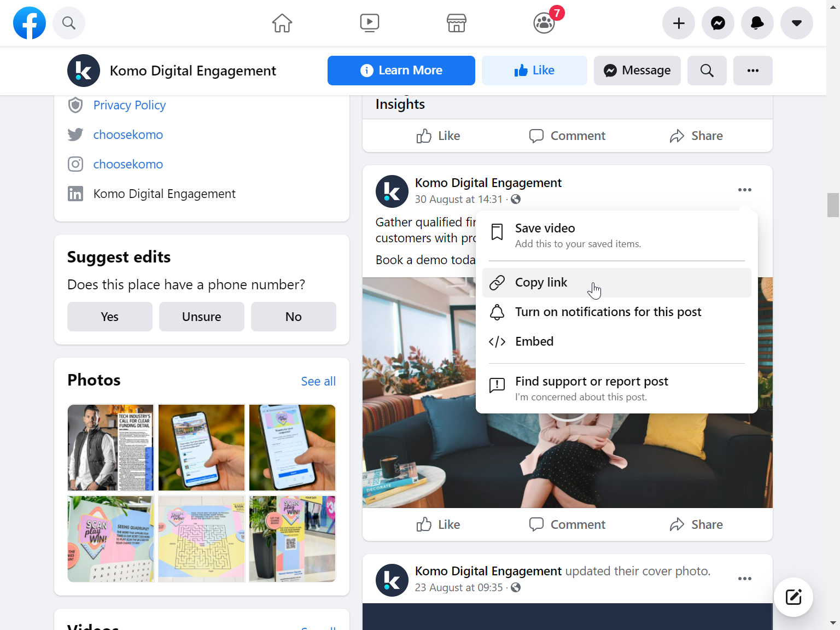Click the Learn More button
Screen dimensions: 840x630
coord(401,71)
